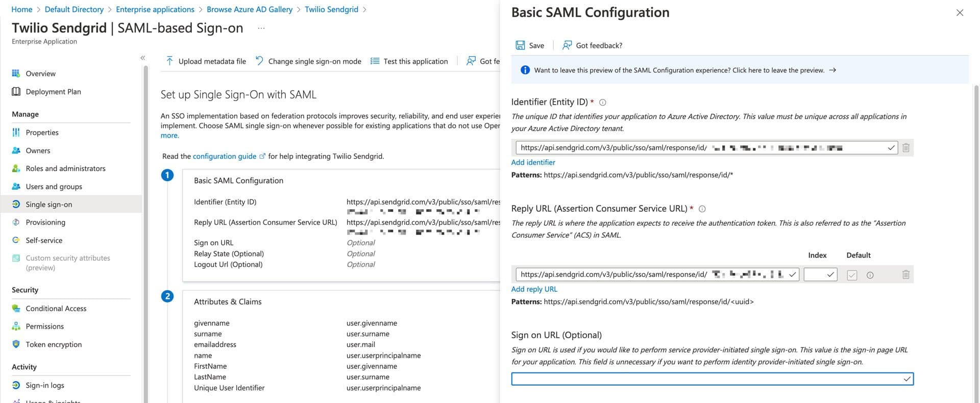Open the configuration guide link
Screen dimensions: 980x403
[x=225, y=156]
